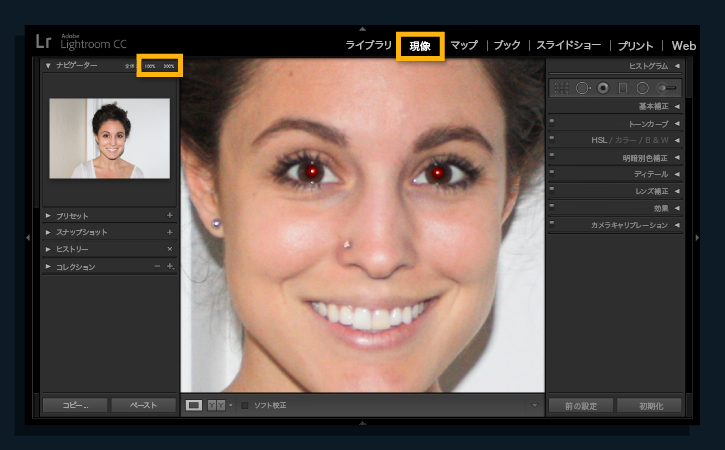Click the 前の設定 button
This screenshot has height=450, width=725.
(581, 406)
